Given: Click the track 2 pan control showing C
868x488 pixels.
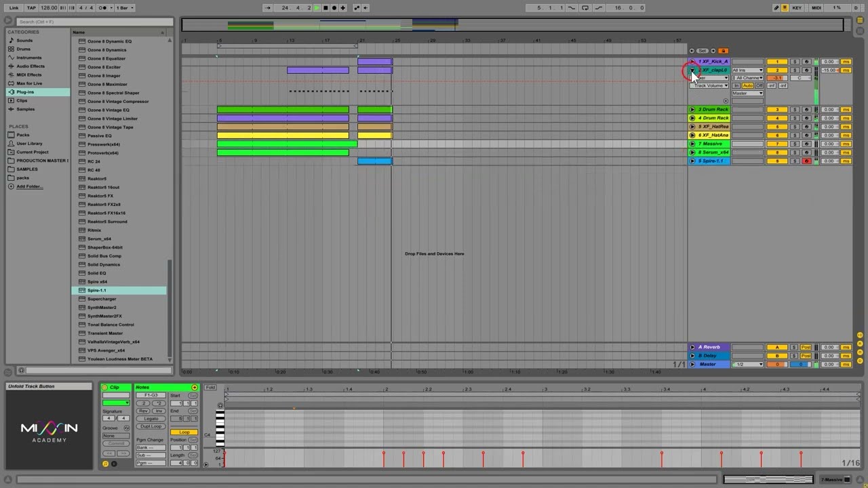Looking at the screenshot, I should (x=800, y=78).
